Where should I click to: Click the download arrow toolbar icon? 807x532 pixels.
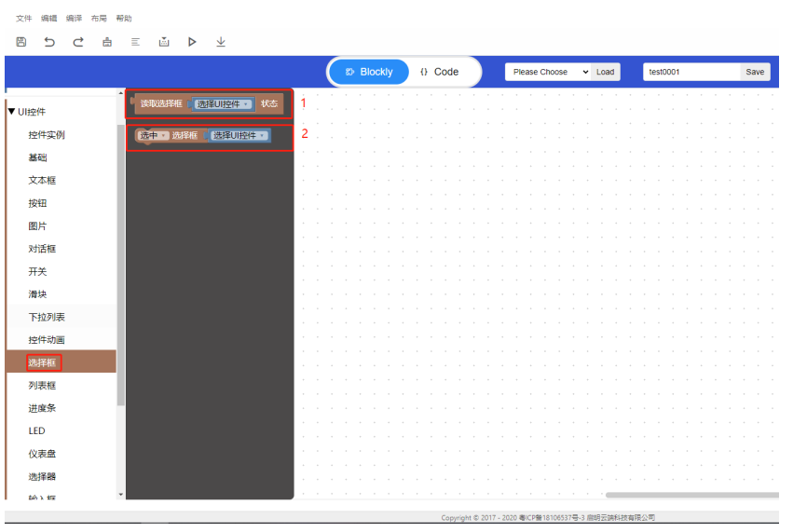(x=221, y=42)
